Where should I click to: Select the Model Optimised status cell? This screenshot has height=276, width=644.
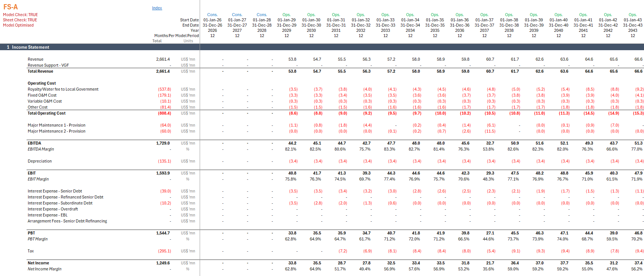18,25
